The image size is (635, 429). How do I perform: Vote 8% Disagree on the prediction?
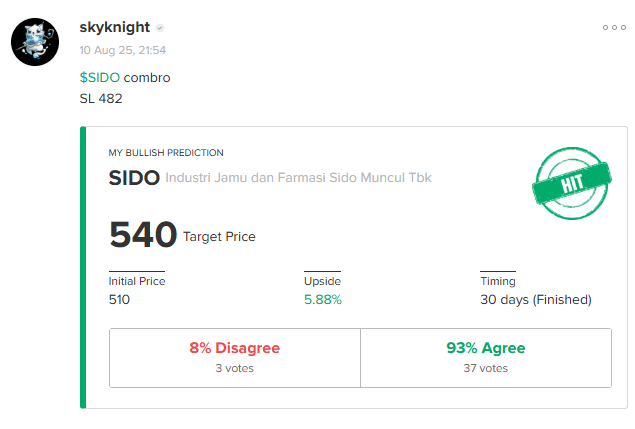[x=235, y=358]
